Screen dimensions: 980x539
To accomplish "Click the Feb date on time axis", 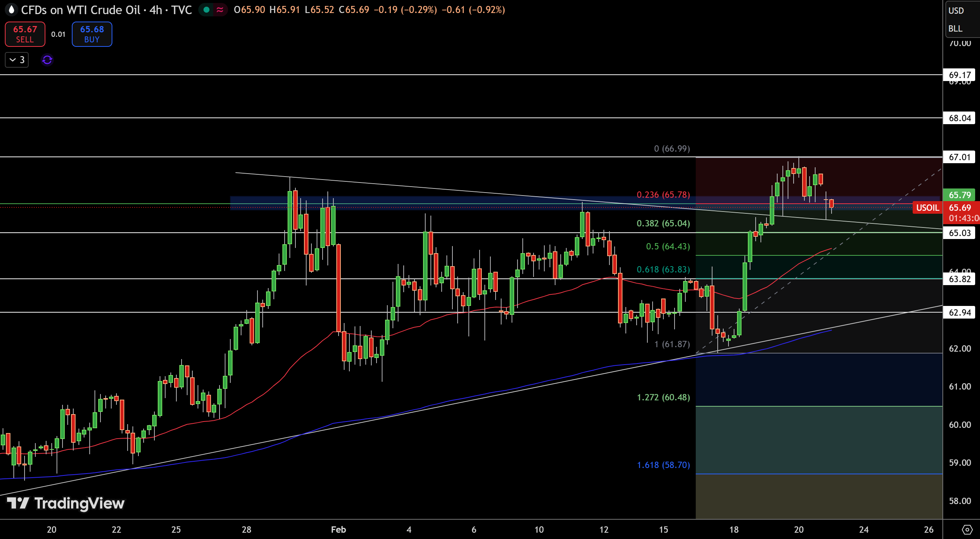I will (x=338, y=529).
